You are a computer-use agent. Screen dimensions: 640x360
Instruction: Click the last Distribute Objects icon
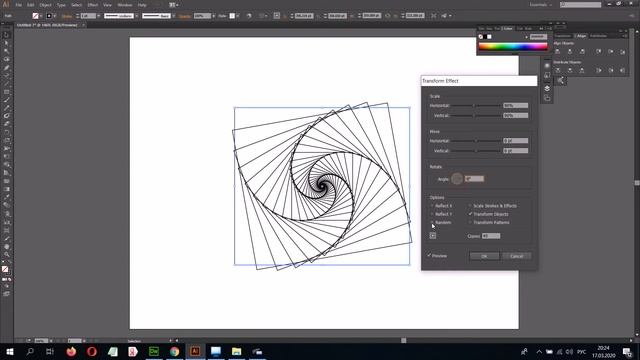coord(622,70)
